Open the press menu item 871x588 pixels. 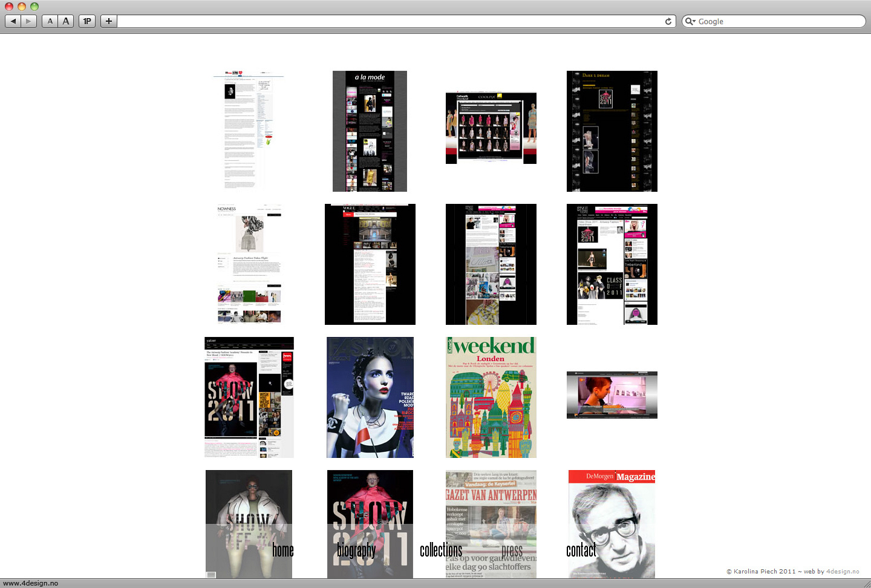pyautogui.click(x=512, y=550)
